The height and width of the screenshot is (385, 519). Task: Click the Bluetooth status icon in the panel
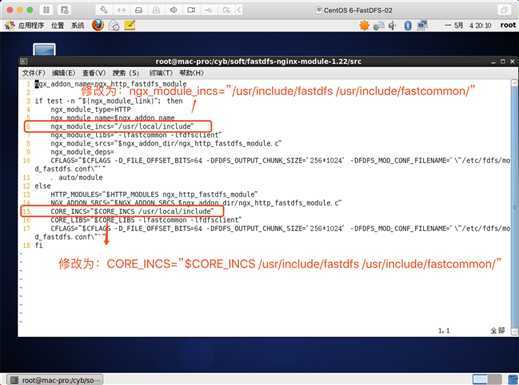pos(408,25)
